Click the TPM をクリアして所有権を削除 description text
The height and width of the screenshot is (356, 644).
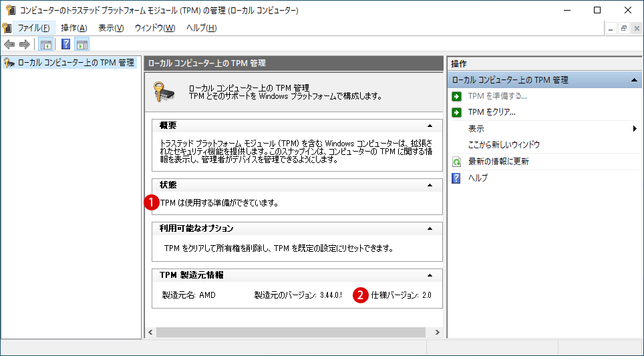pyautogui.click(x=279, y=248)
